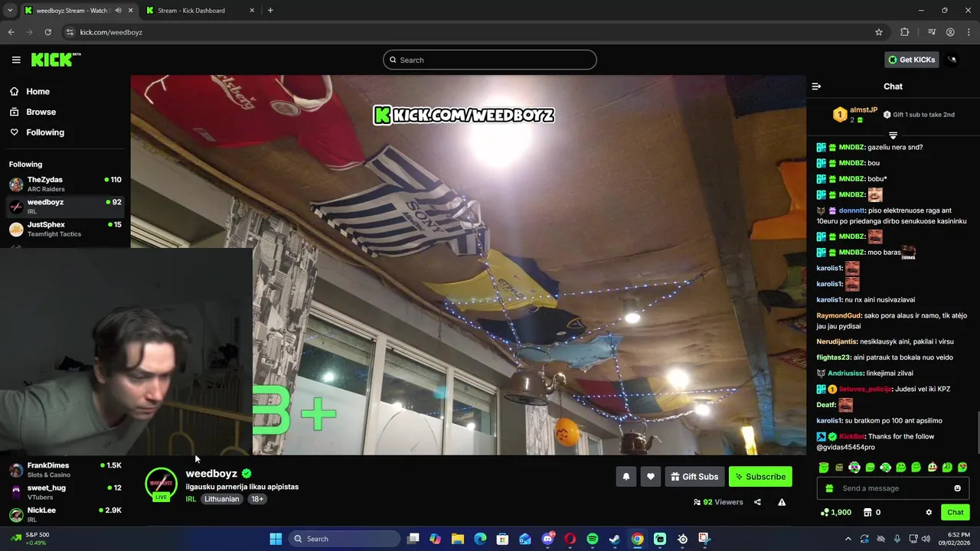Expand the gift leaderboard chevron

[x=893, y=135]
